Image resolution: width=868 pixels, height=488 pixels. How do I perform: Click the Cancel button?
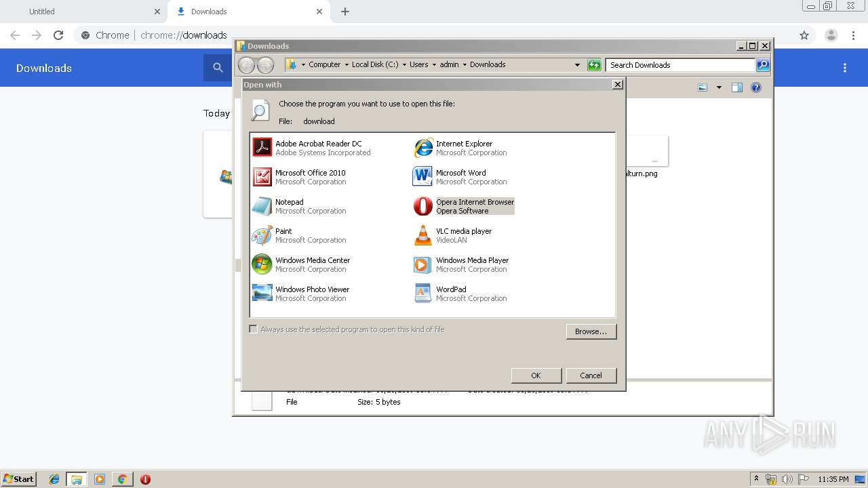pyautogui.click(x=591, y=375)
